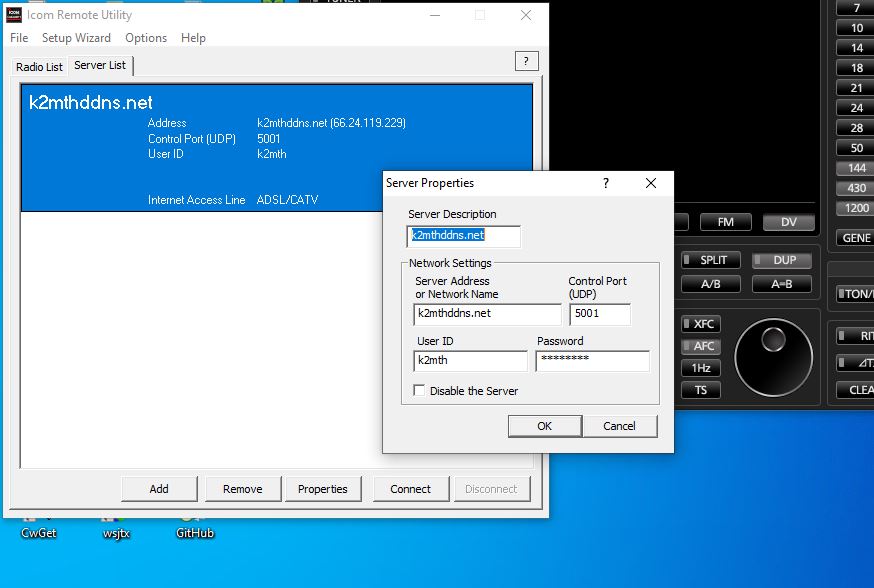Click the TS tuning step button
Image resolution: width=874 pixels, height=588 pixels.
(x=701, y=390)
